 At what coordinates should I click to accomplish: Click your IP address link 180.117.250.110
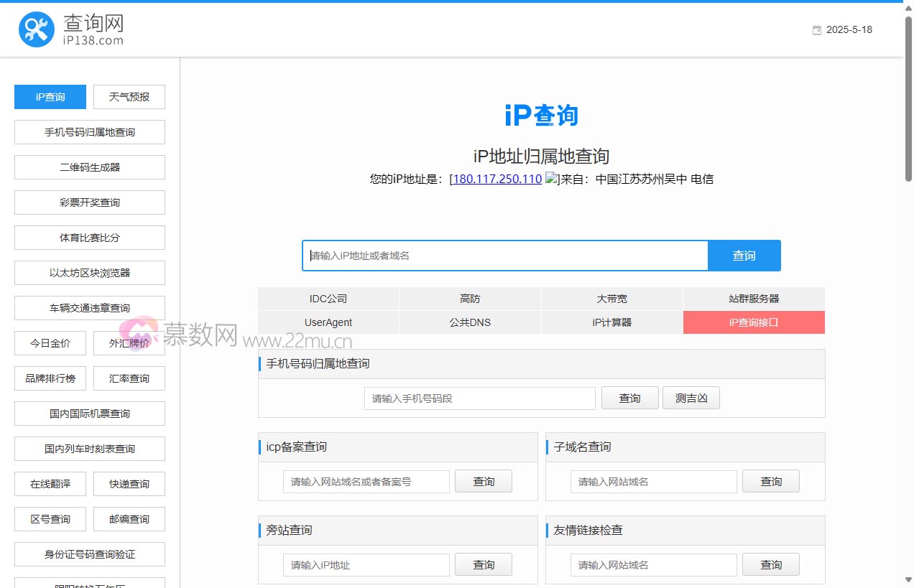[495, 179]
